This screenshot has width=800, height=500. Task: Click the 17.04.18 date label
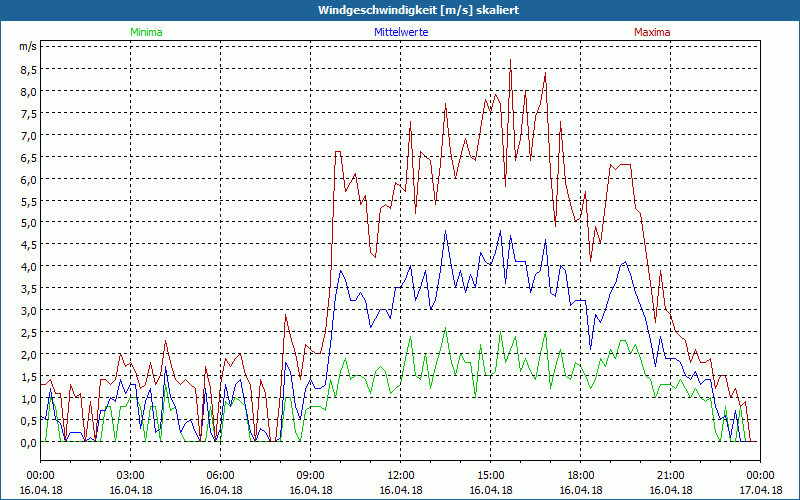coord(760,490)
